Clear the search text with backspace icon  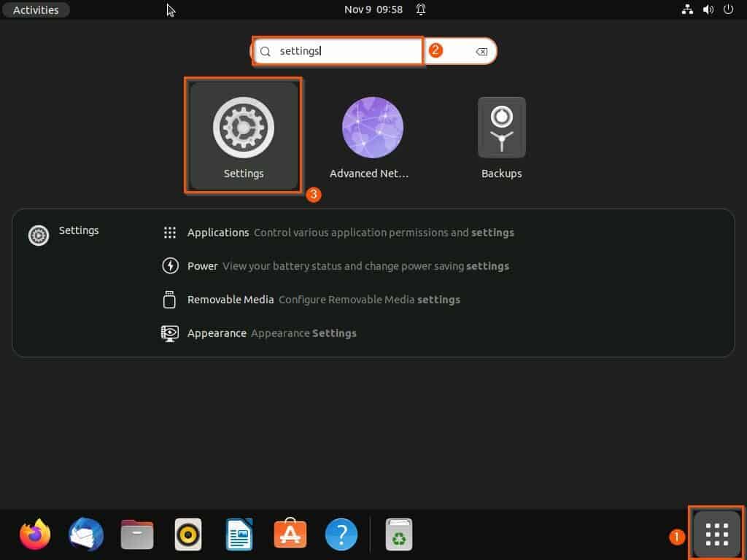[x=481, y=51]
